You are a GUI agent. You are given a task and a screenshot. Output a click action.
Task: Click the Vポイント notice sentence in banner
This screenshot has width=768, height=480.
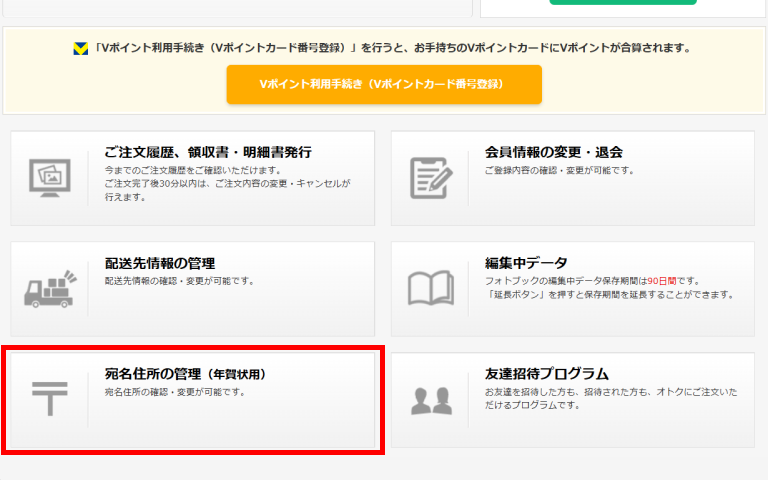click(x=392, y=48)
